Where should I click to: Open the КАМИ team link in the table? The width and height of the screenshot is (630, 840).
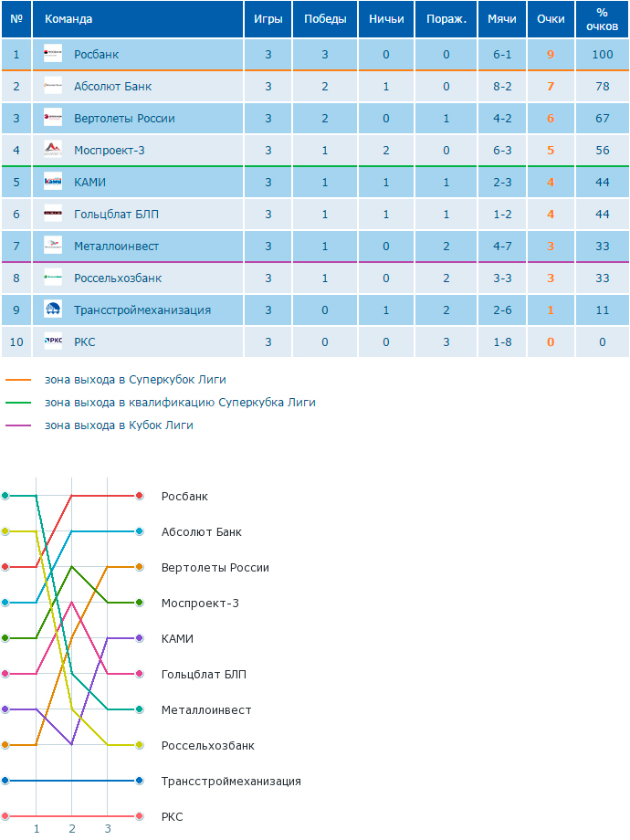[x=90, y=182]
